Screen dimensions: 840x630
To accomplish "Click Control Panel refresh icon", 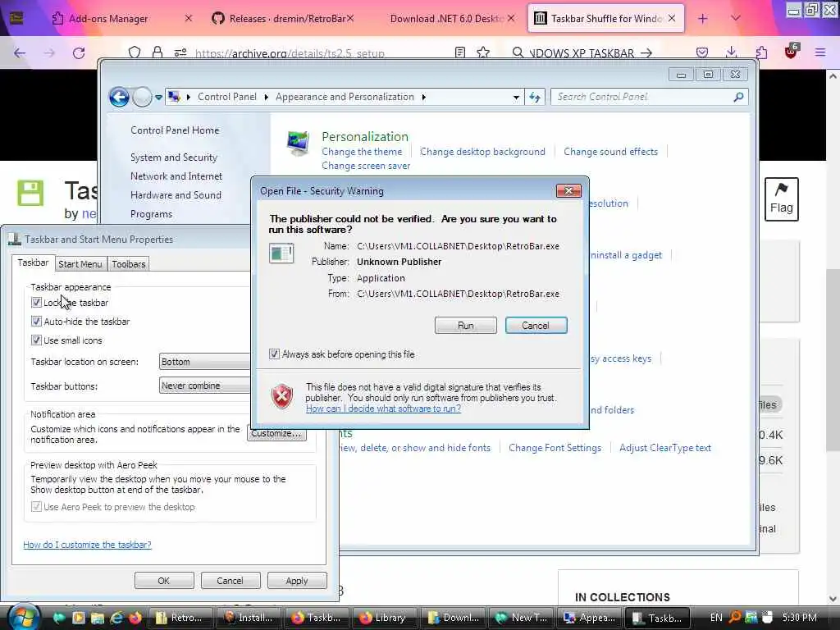I will click(x=535, y=97).
